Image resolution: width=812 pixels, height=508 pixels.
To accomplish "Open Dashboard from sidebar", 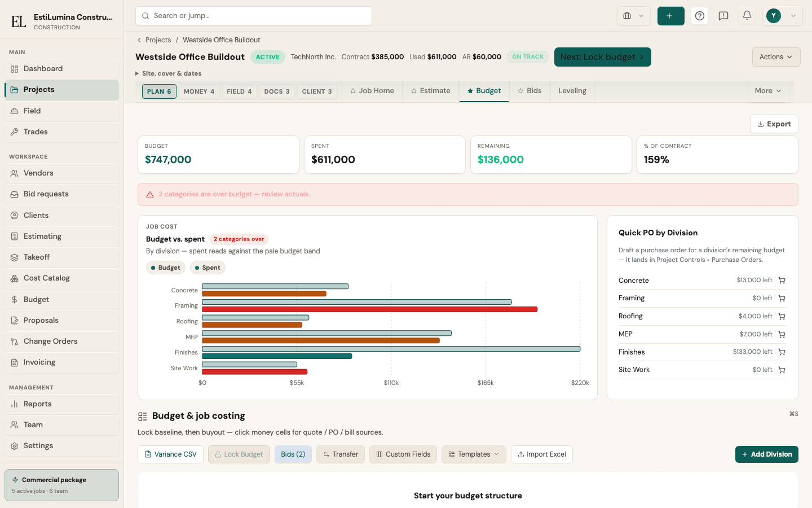I will (x=61, y=69).
